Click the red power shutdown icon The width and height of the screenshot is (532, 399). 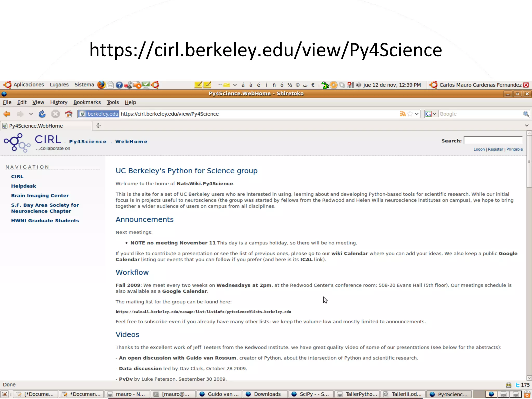(x=526, y=85)
